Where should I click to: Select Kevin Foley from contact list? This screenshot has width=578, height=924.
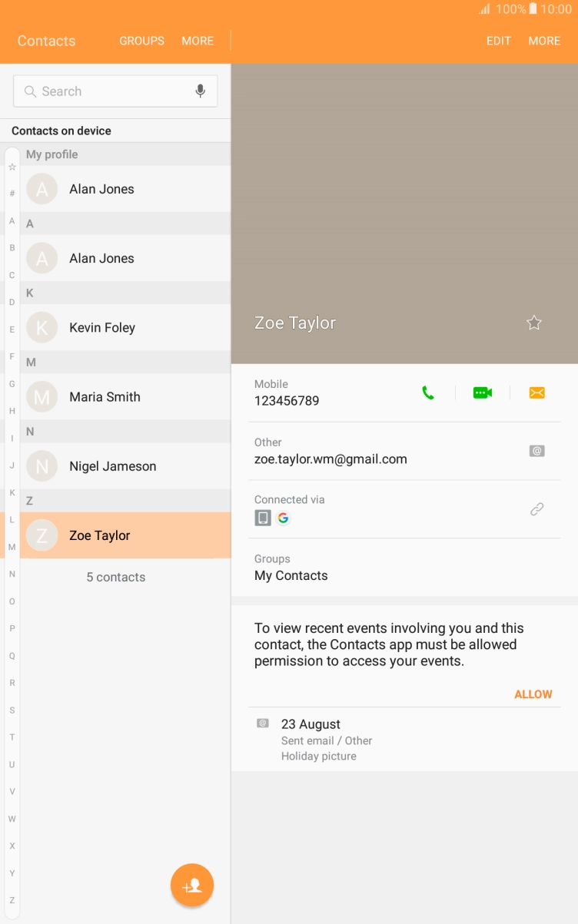pos(102,328)
